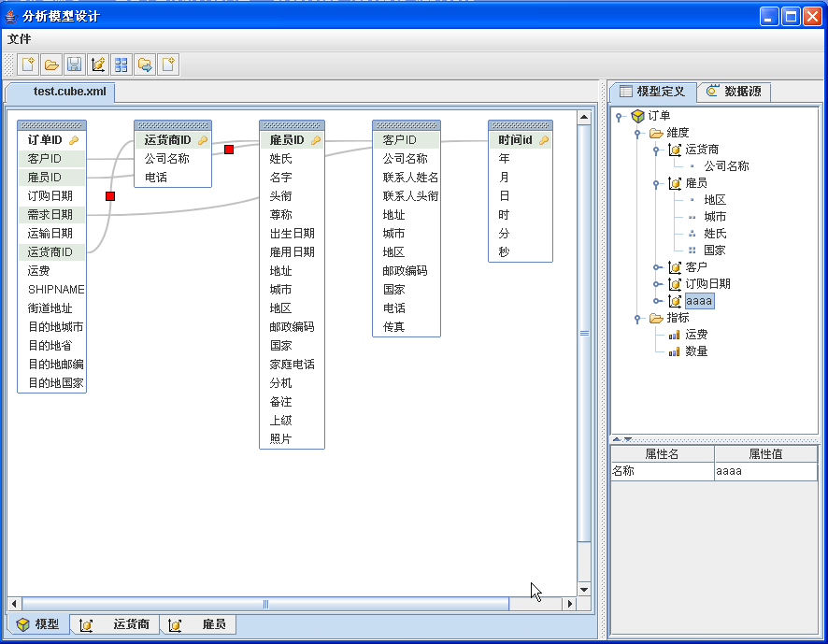Click the canvas vertical scrollbar up arrow
The height and width of the screenshot is (644, 828).
(x=584, y=117)
